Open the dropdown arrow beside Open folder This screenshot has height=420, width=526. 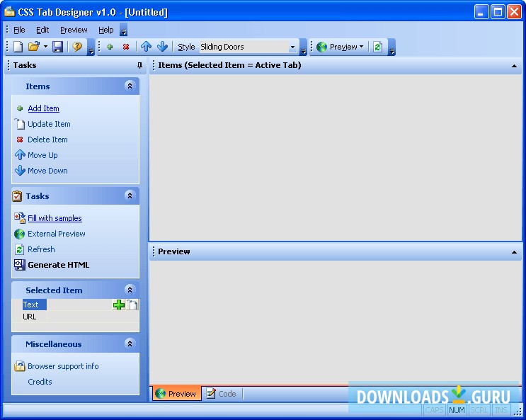45,47
